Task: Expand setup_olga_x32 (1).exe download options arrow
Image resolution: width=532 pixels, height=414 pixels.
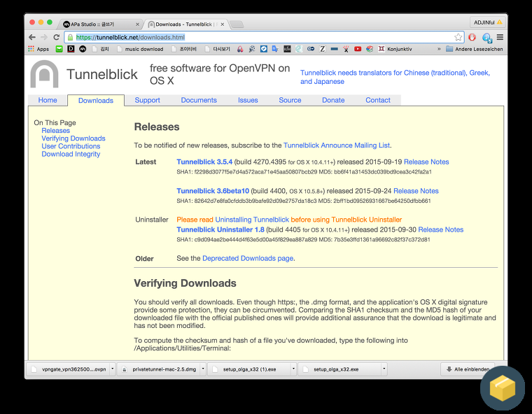Action: click(293, 369)
